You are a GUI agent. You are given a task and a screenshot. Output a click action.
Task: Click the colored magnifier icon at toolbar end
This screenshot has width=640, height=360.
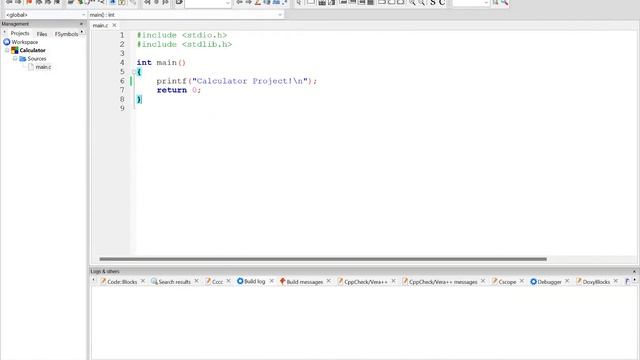(x=504, y=3)
